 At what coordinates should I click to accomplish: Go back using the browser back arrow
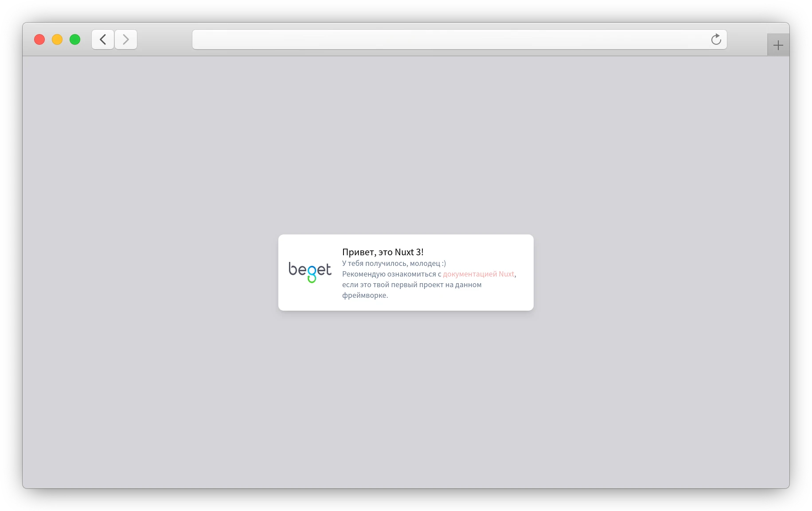point(103,40)
